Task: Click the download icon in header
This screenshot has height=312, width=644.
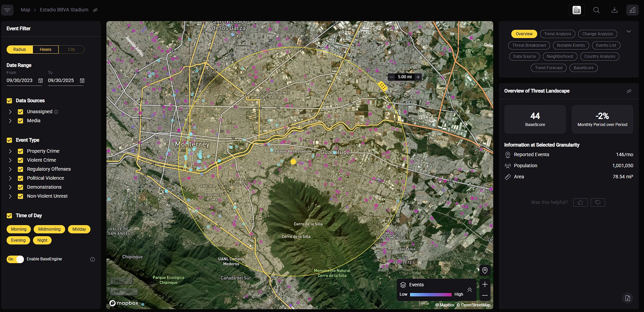Action: coord(615,10)
